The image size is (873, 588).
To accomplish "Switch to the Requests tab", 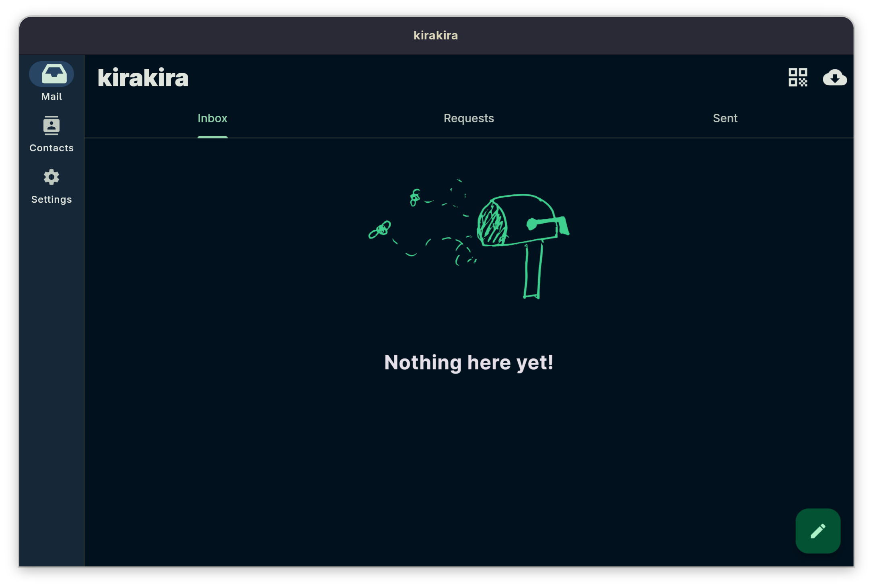I will 469,118.
